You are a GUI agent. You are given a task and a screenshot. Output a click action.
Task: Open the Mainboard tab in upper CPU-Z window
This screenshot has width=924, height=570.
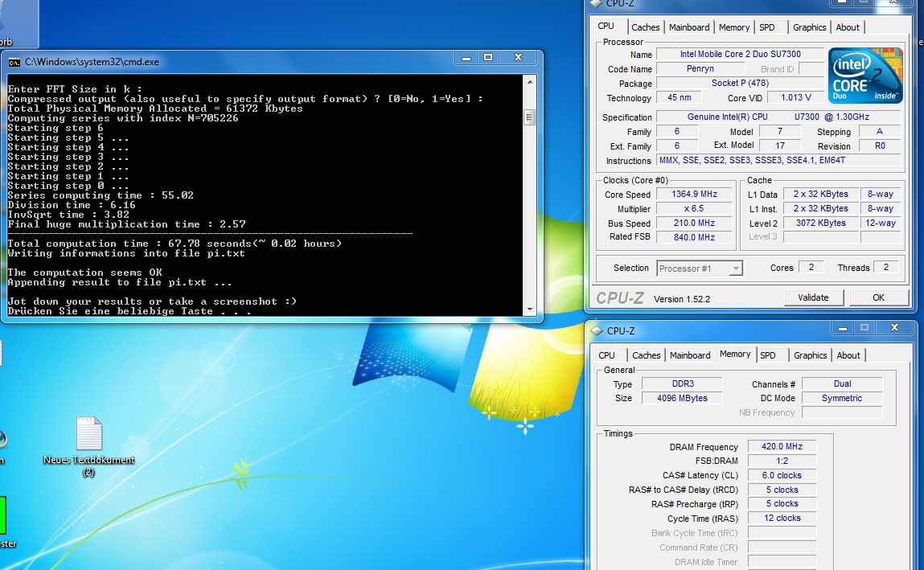[x=689, y=27]
